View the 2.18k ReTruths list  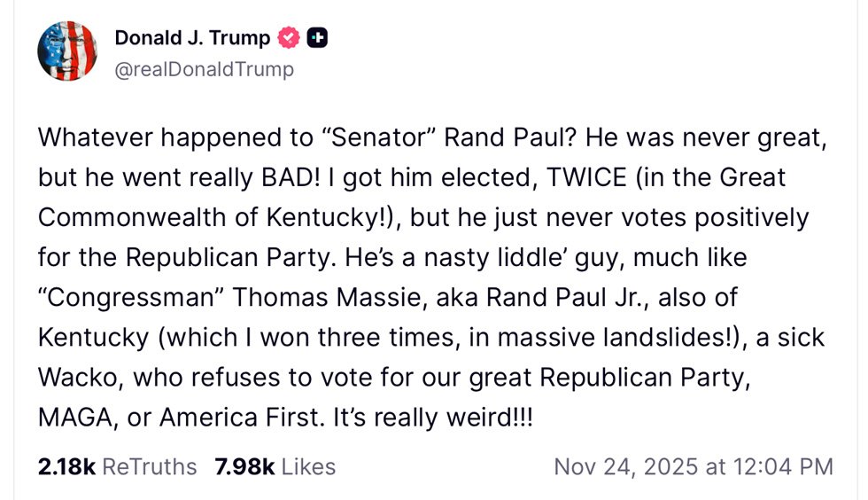tap(117, 466)
